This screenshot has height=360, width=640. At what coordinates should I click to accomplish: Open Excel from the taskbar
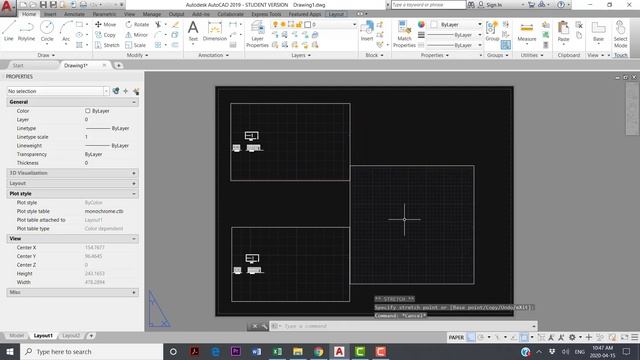(277, 351)
